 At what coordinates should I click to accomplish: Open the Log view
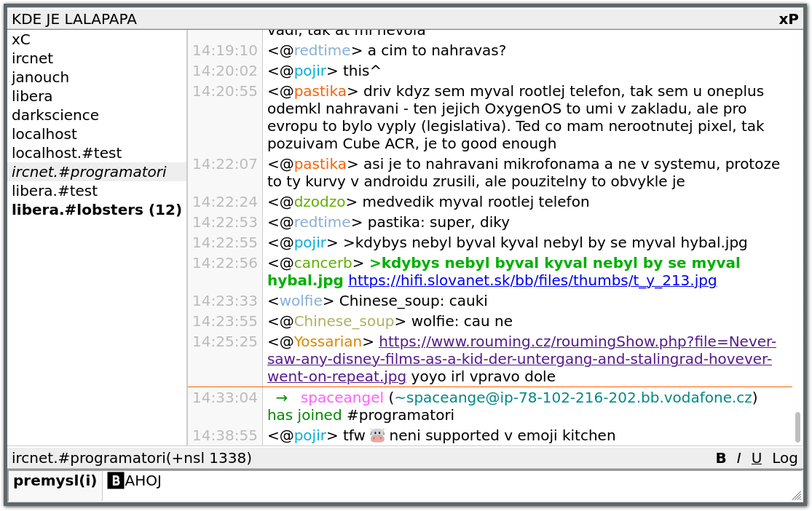tap(784, 458)
